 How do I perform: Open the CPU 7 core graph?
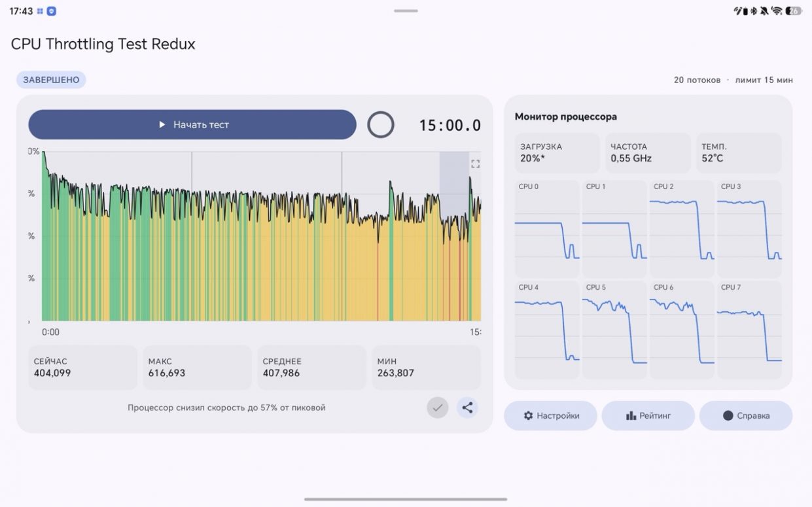tap(749, 330)
